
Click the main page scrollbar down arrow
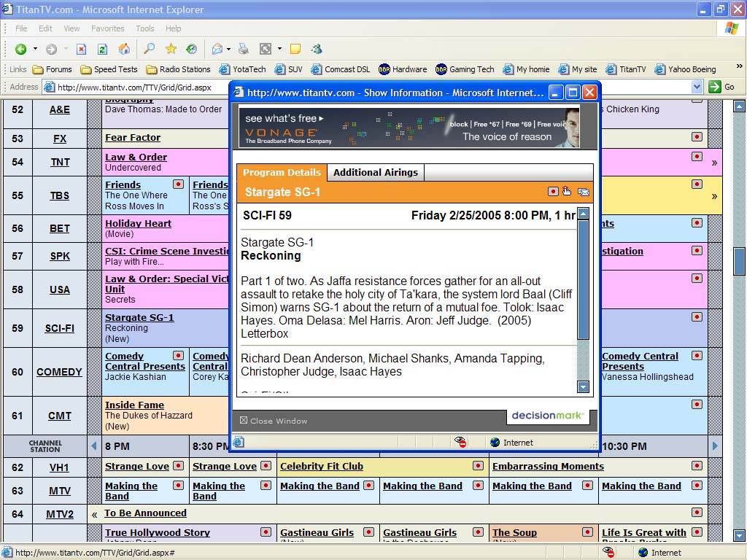739,535
